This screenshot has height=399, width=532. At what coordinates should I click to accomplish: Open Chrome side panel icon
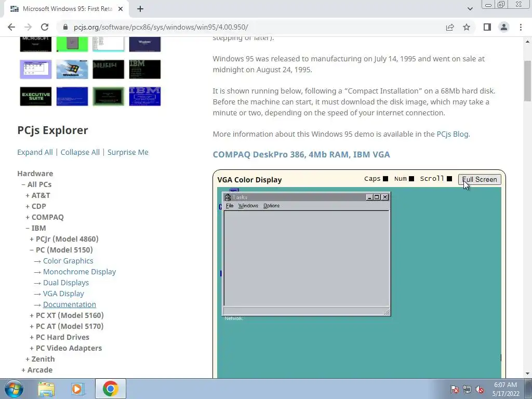click(x=487, y=27)
